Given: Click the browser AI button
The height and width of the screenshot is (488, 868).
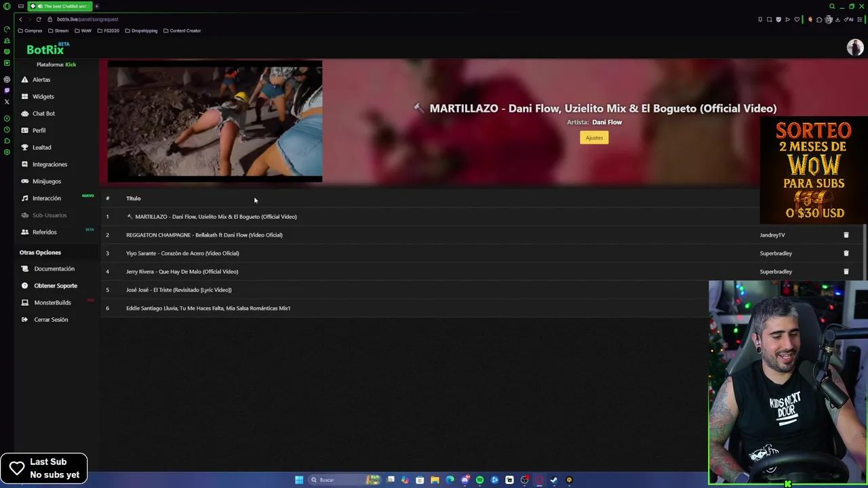Looking at the screenshot, I should coord(849,20).
